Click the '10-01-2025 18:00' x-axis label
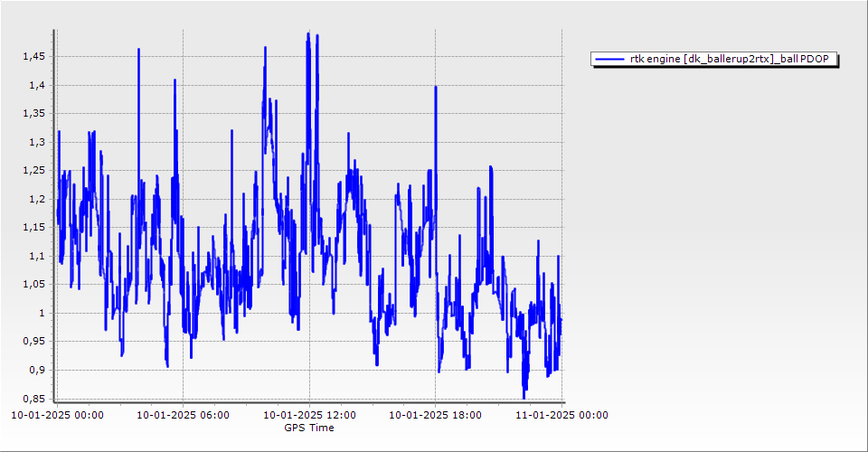This screenshot has height=452, width=868. click(435, 415)
